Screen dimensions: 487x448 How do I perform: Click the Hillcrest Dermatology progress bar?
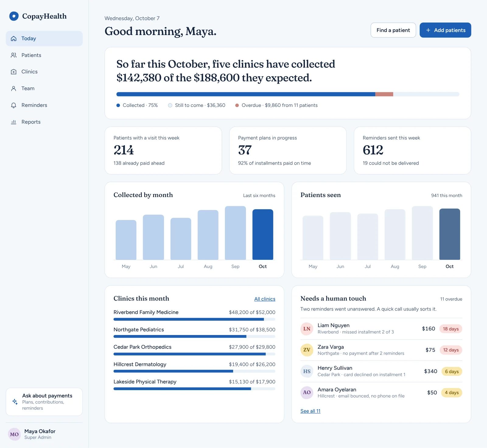194,372
